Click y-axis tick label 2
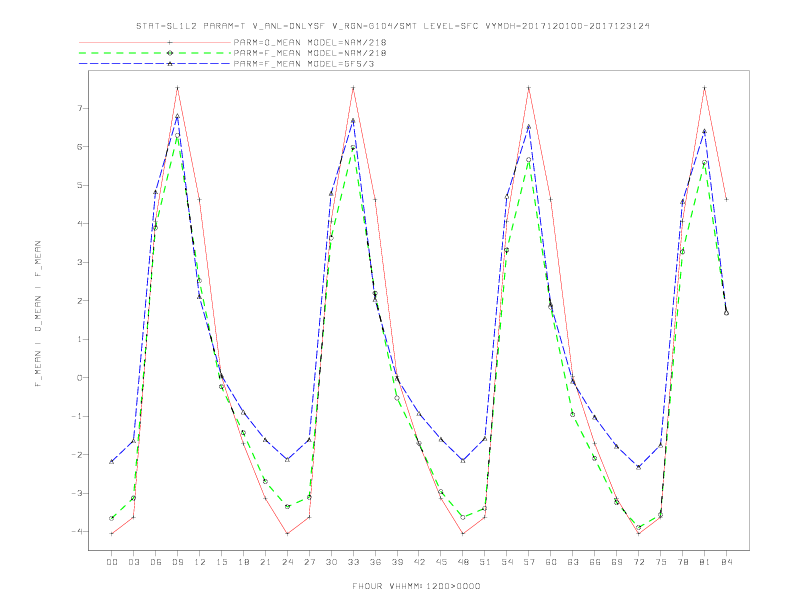This screenshot has width=792, height=612. click(80, 300)
